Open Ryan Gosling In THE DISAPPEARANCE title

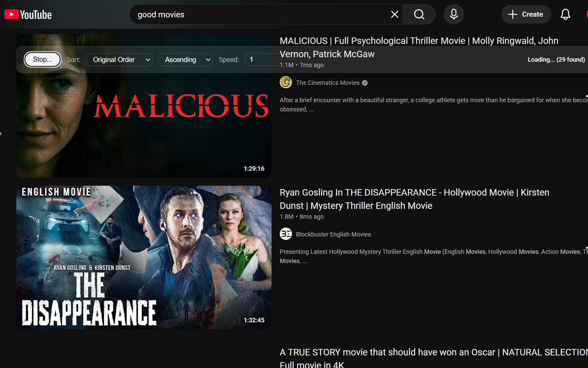pyautogui.click(x=414, y=199)
